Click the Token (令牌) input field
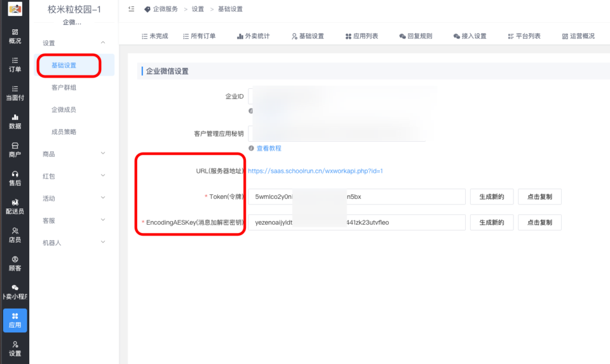 [x=356, y=197]
